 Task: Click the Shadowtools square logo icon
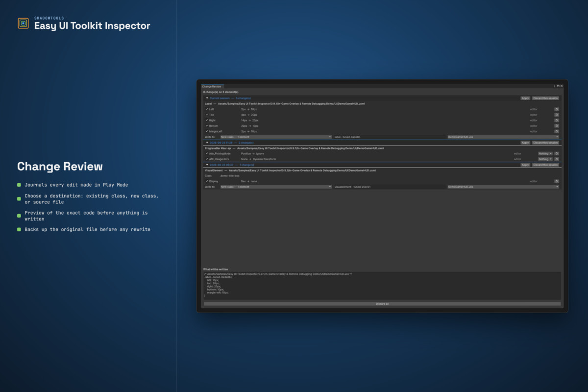pyautogui.click(x=23, y=23)
